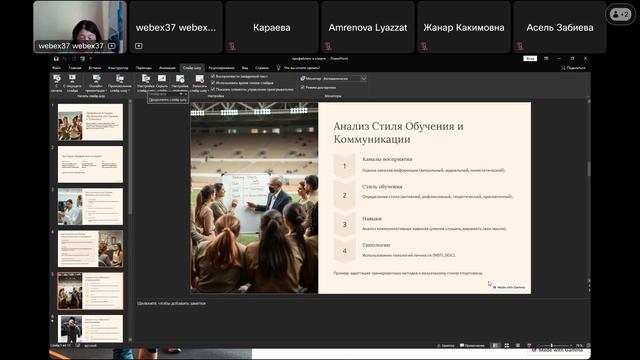Click the Share button in PowerPoint
The image size is (640, 360).
point(573,68)
